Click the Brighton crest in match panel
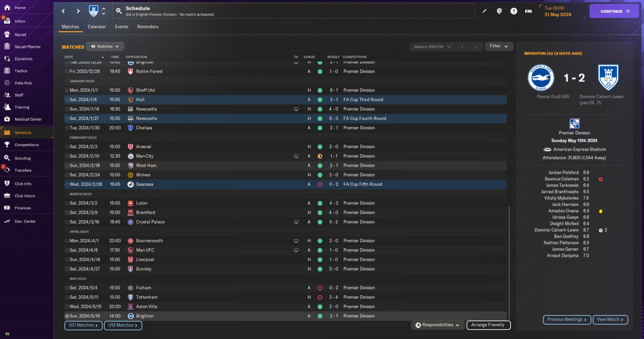Screen dimensions: 644x339 click(541, 78)
